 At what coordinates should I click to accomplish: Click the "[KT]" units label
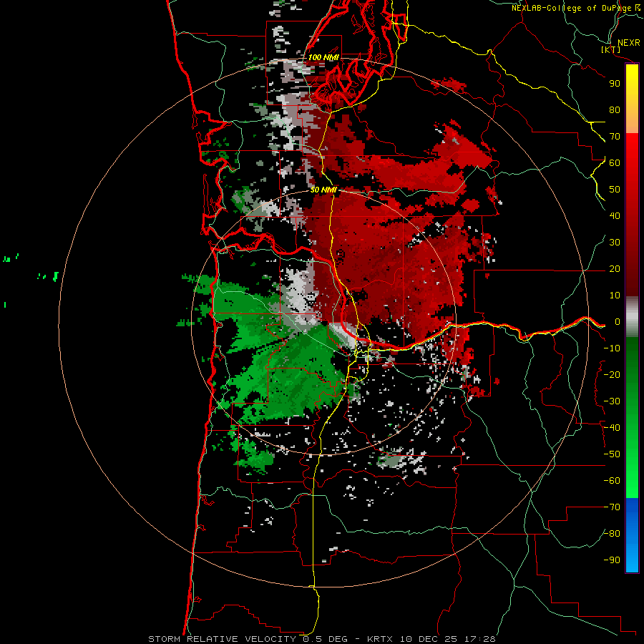611,49
